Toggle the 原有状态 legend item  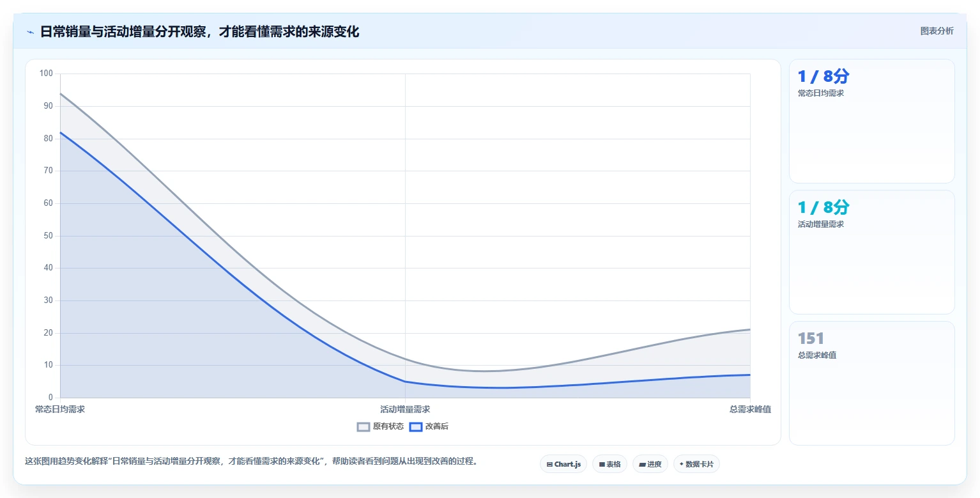[380, 426]
